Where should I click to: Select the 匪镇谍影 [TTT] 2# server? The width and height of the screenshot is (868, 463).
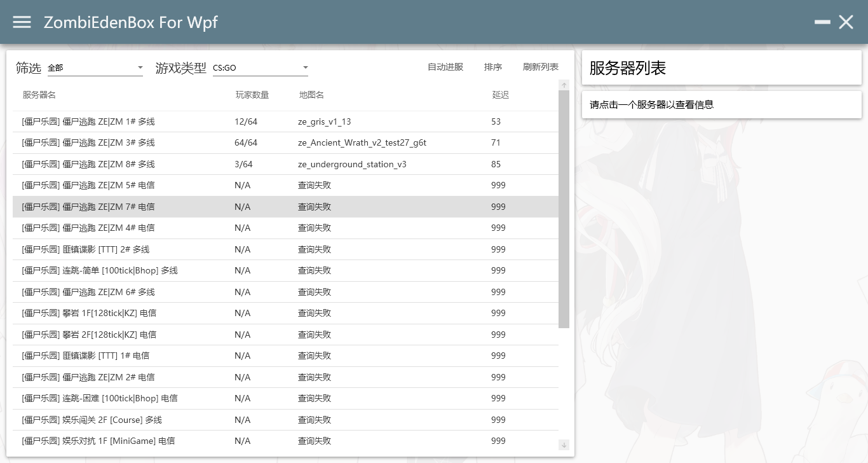254,249
